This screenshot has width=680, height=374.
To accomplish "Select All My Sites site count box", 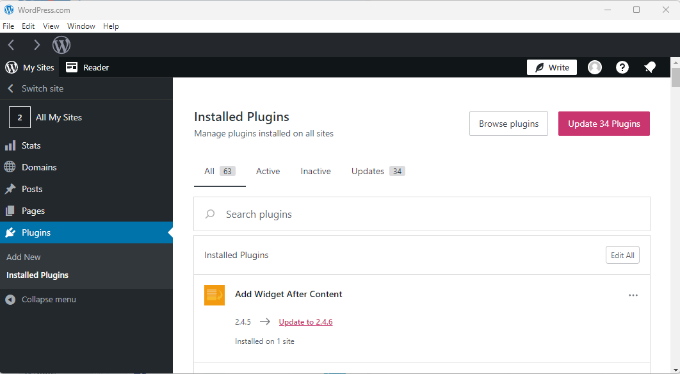I will tap(20, 117).
